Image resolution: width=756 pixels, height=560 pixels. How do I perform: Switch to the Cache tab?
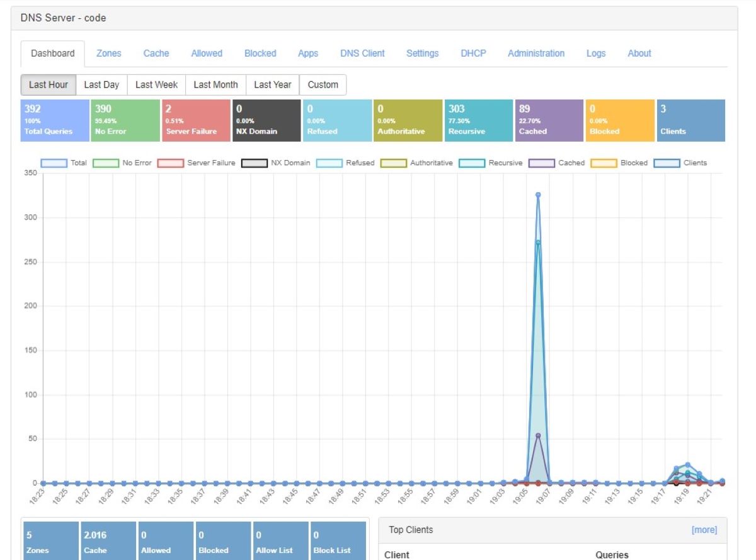coord(156,54)
